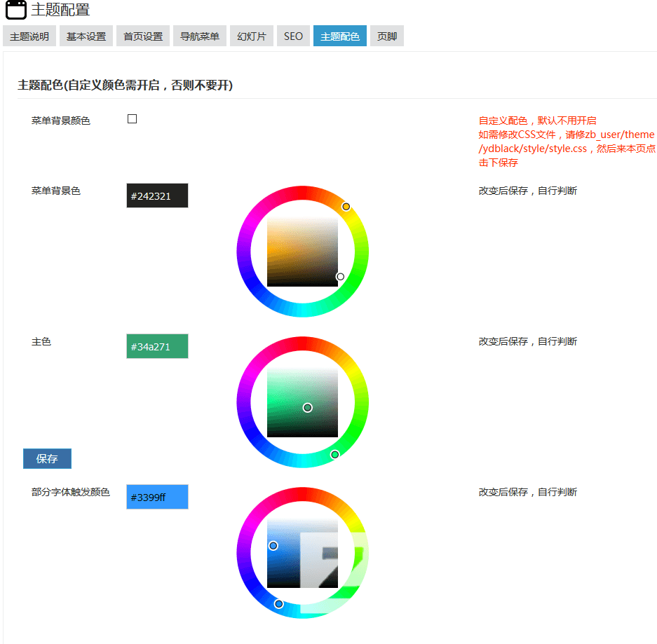Click the 部分字体触发颜色 label
This screenshot has height=644, width=657.
coord(70,492)
